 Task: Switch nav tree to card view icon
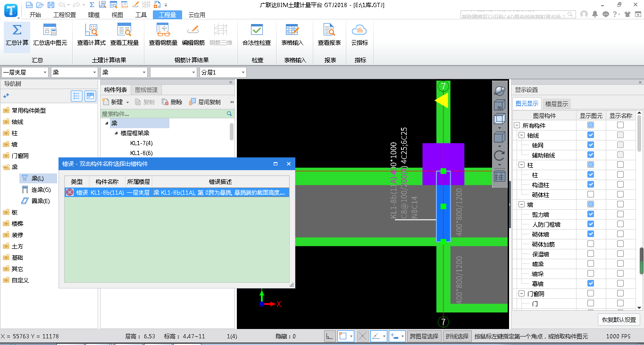90,96
